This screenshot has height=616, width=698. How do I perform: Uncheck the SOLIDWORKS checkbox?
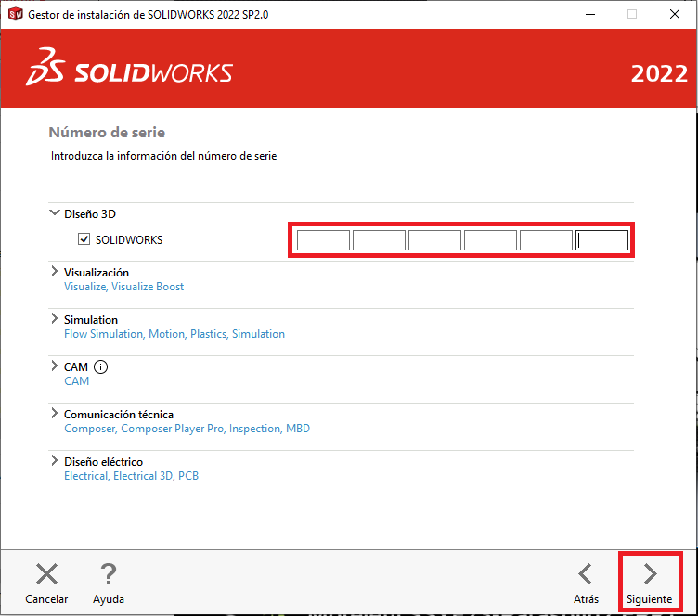tap(84, 239)
